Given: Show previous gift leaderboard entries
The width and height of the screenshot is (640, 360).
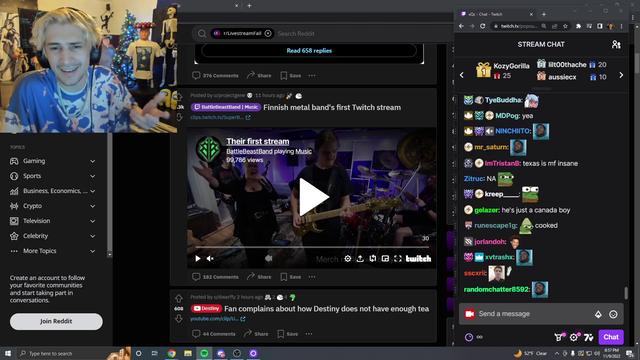Looking at the screenshot, I should tap(462, 75).
